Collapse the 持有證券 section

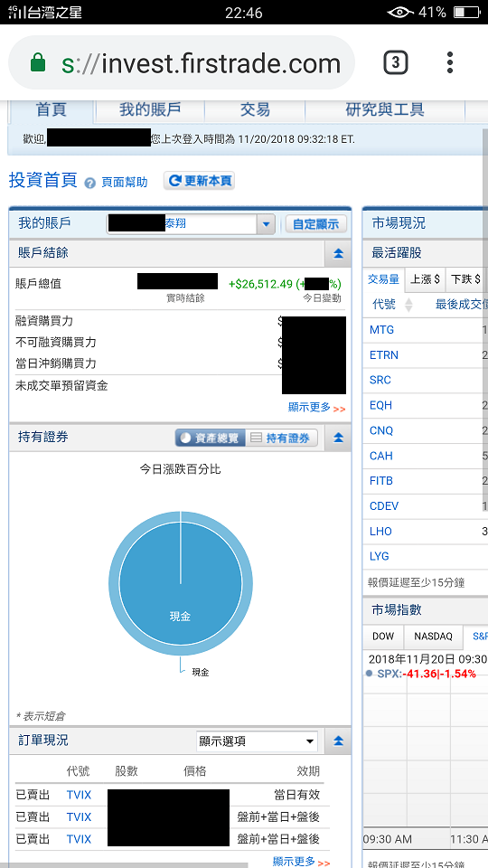[339, 438]
